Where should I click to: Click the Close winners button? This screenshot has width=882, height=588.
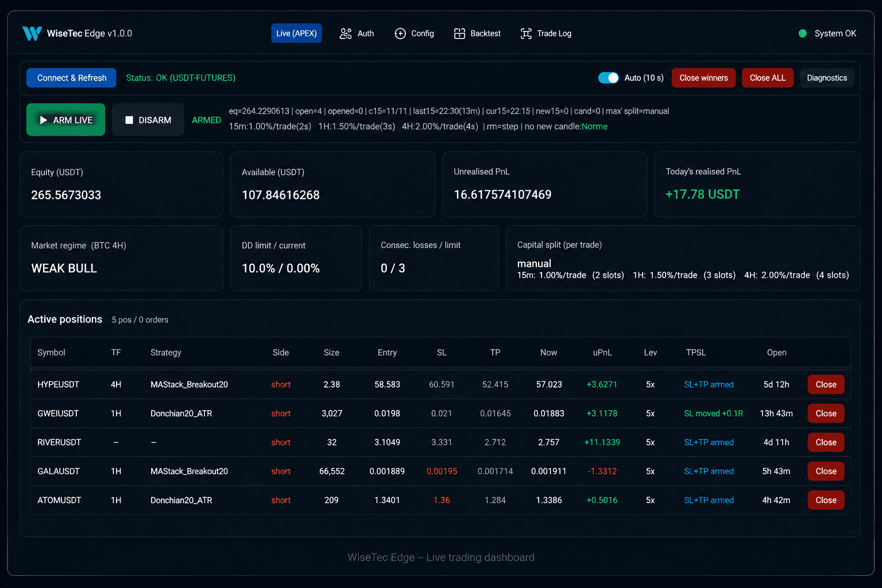703,78
